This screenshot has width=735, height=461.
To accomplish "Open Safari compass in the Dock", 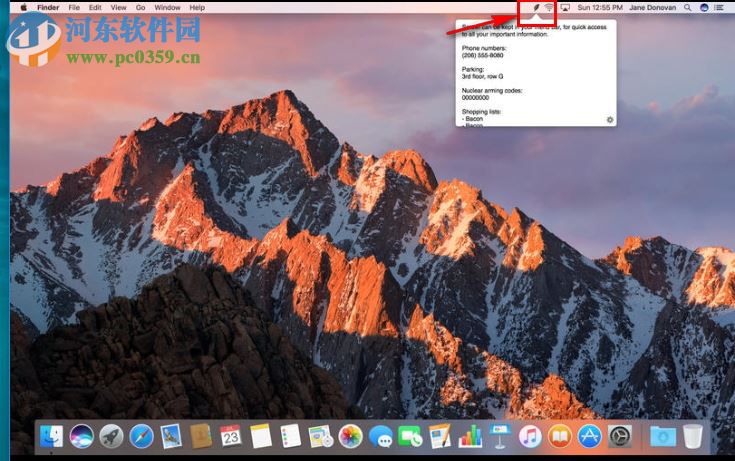I will tap(141, 436).
